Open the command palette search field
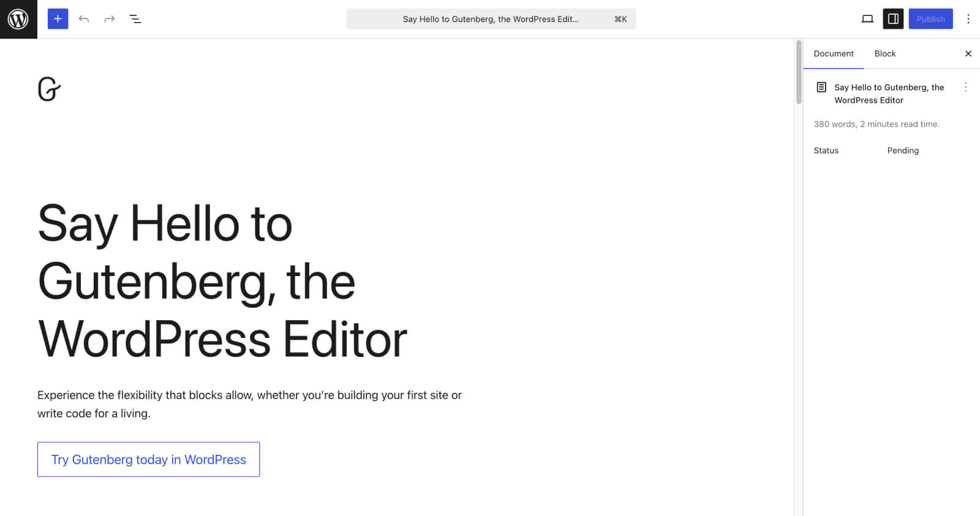Viewport: 980px width, 516px height. click(491, 18)
